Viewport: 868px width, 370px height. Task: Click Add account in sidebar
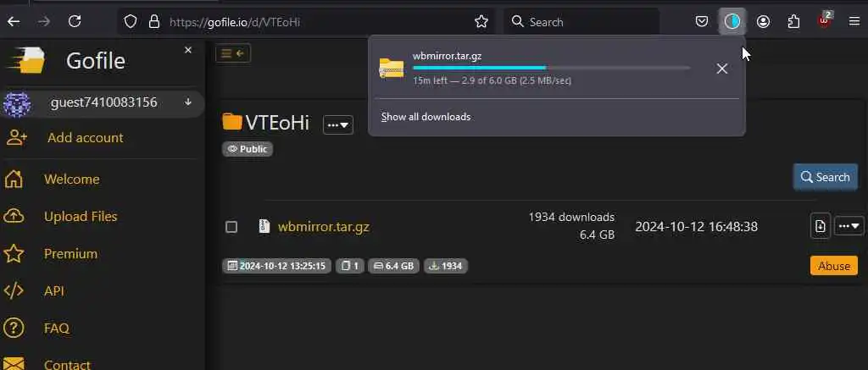click(x=86, y=138)
